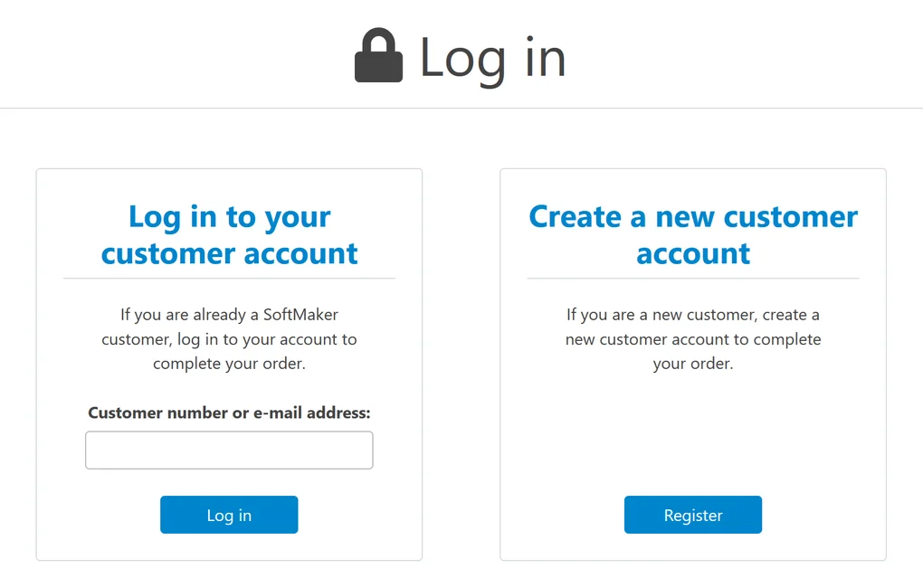923x588 pixels.
Task: Click the right card's border below Register button
Action: pyautogui.click(x=693, y=560)
